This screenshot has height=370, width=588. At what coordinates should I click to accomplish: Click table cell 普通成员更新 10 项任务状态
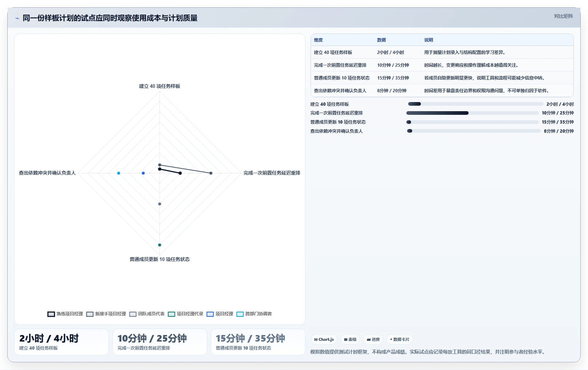tap(342, 78)
